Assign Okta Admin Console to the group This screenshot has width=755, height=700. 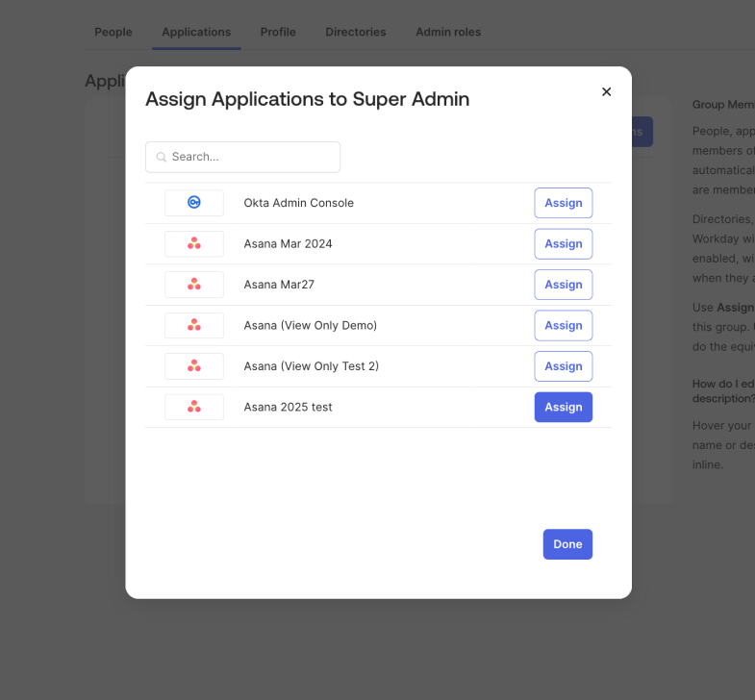pos(563,203)
